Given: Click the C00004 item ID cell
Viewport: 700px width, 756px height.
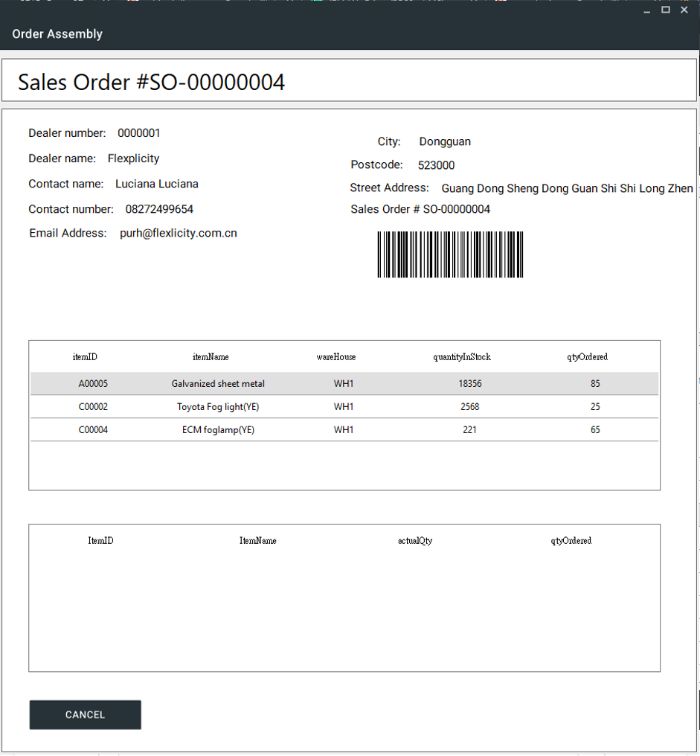Looking at the screenshot, I should [93, 430].
